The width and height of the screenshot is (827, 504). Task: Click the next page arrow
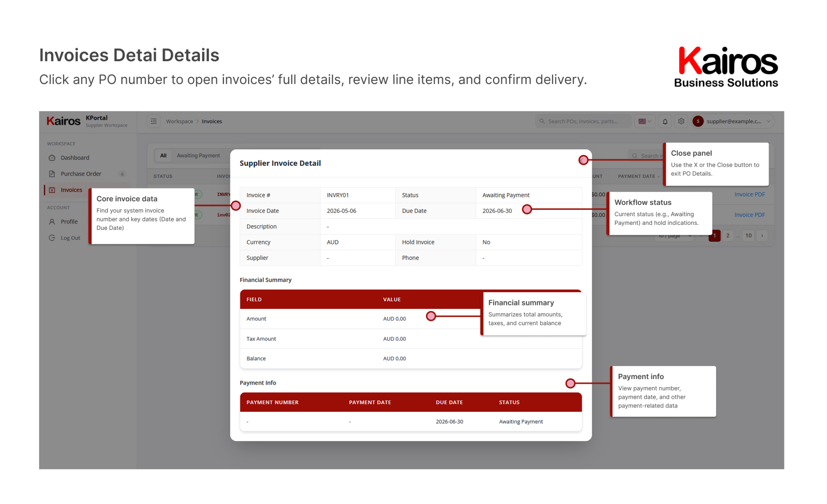click(762, 235)
